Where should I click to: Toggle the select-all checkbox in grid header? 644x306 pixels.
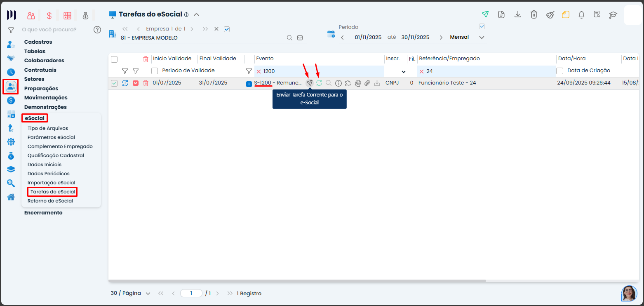coord(114,59)
